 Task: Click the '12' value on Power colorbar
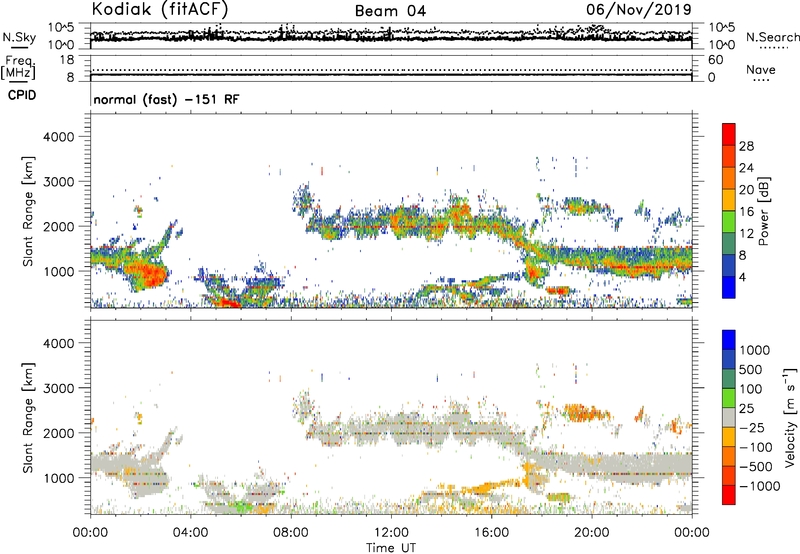746,234
